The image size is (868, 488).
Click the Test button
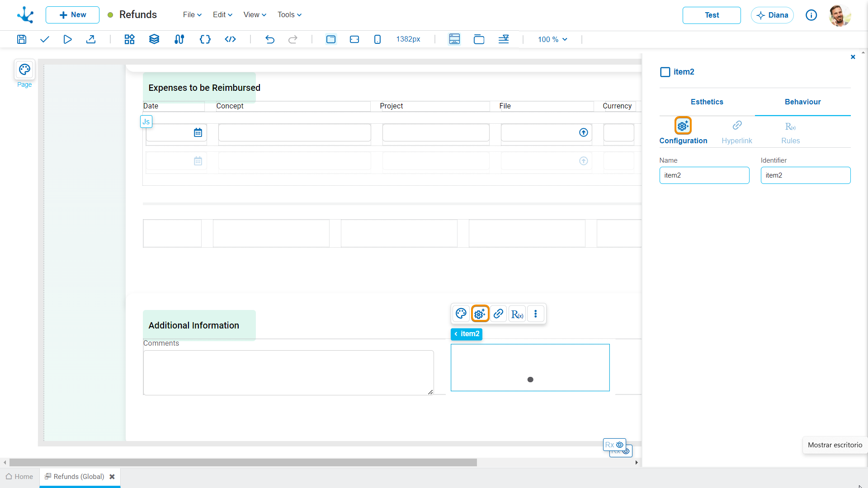coord(712,15)
